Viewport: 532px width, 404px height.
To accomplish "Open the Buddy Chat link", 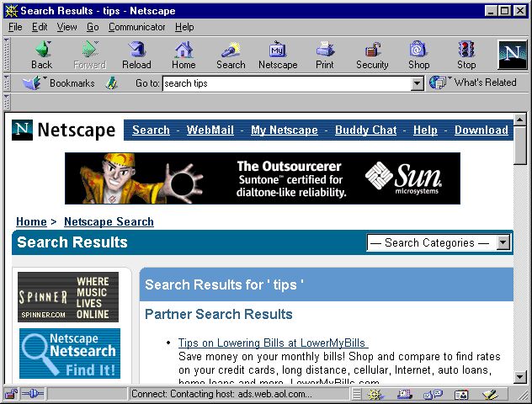I will (365, 130).
